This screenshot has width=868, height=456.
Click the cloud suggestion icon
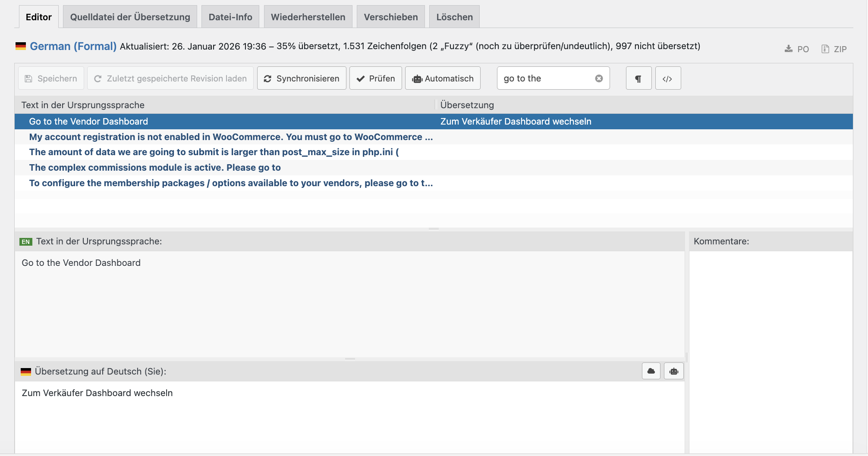point(651,371)
